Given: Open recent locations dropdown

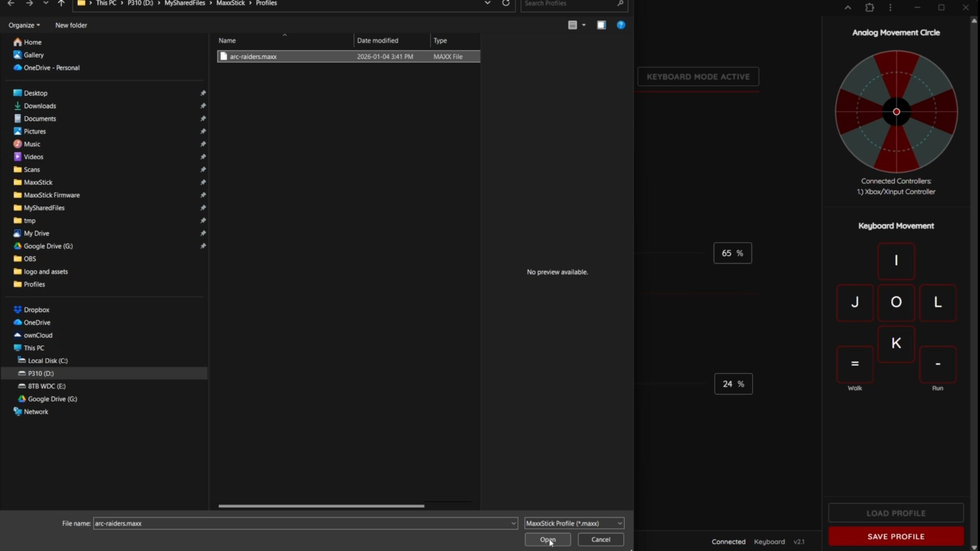Looking at the screenshot, I should pyautogui.click(x=45, y=3).
